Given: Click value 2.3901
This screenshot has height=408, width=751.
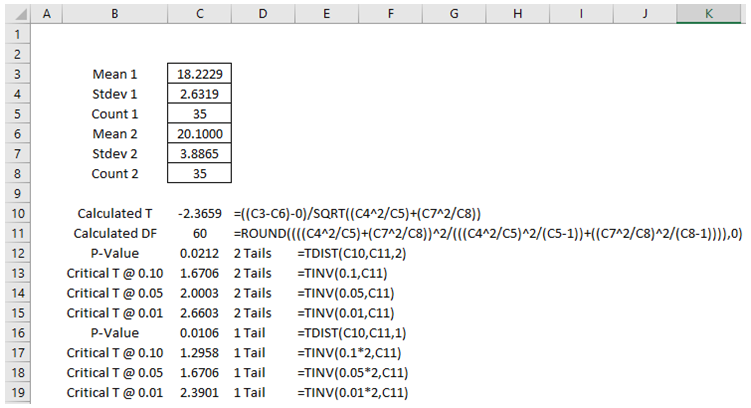Looking at the screenshot, I should coord(200,392).
